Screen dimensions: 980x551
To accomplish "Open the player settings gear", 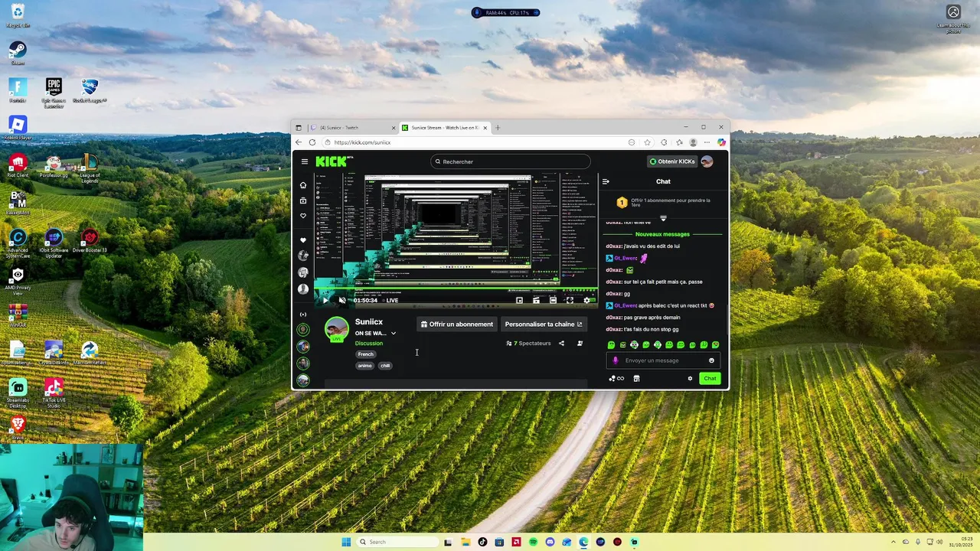I will coord(587,300).
